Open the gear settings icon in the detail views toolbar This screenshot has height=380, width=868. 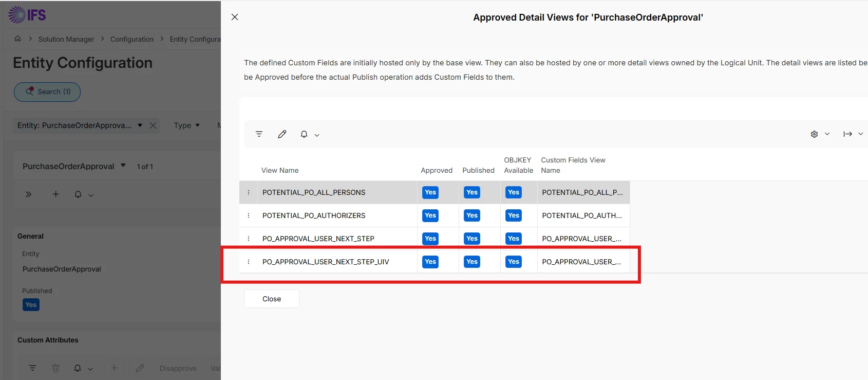coord(814,134)
